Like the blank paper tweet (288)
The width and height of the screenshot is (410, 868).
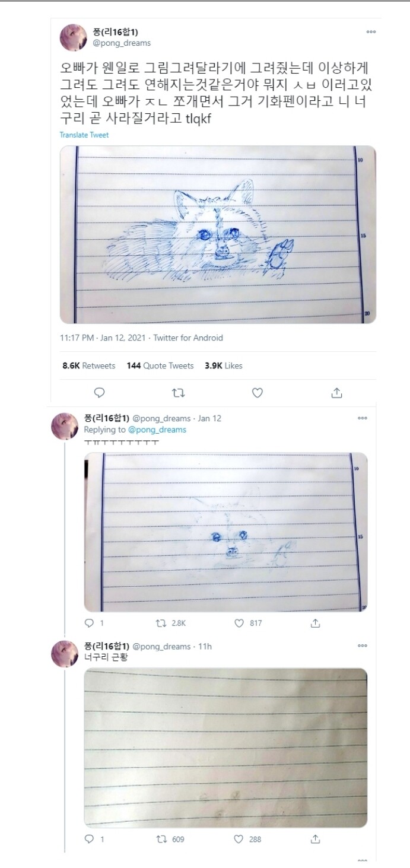click(239, 839)
